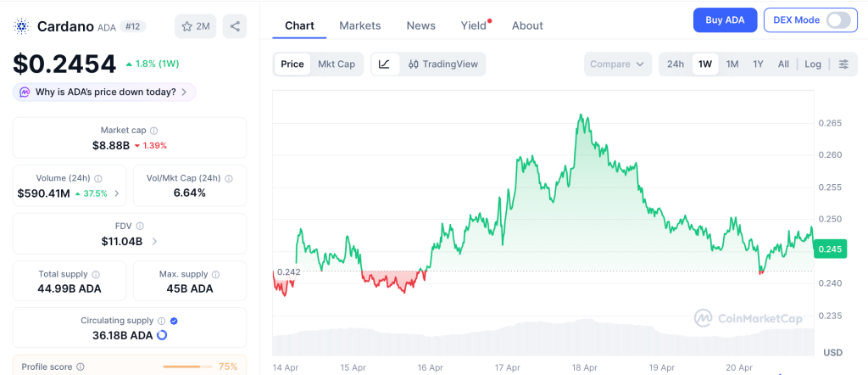Click the line chart type icon

click(x=384, y=64)
